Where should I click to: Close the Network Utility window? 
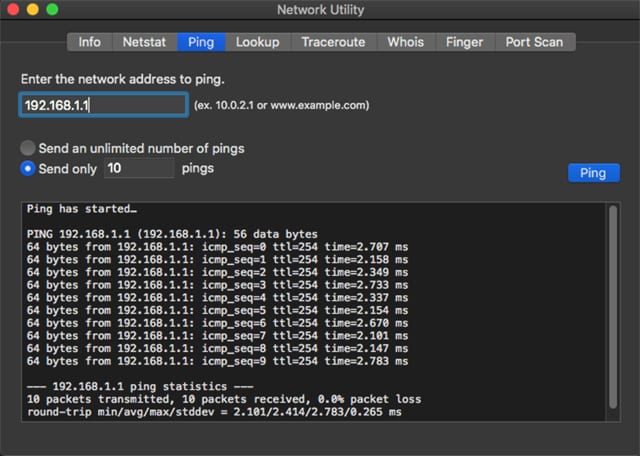(13, 10)
